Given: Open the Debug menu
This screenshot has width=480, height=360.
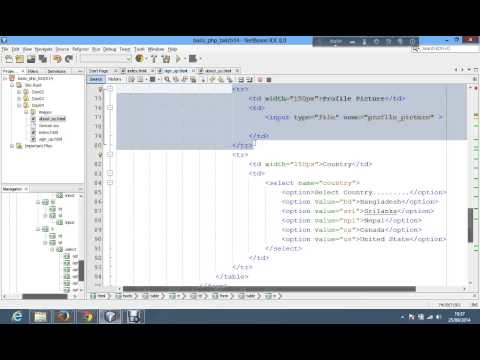Looking at the screenshot, I should (109, 49).
